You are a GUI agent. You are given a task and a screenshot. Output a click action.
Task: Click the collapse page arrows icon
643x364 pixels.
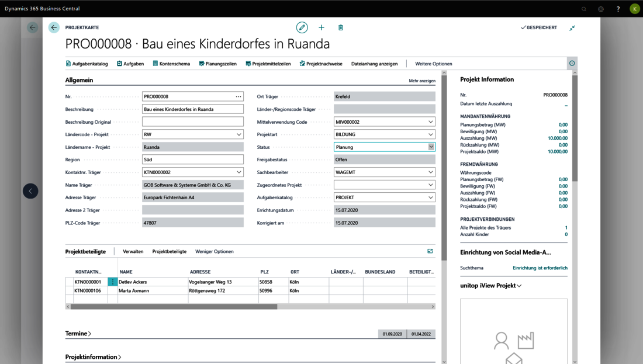pyautogui.click(x=572, y=28)
